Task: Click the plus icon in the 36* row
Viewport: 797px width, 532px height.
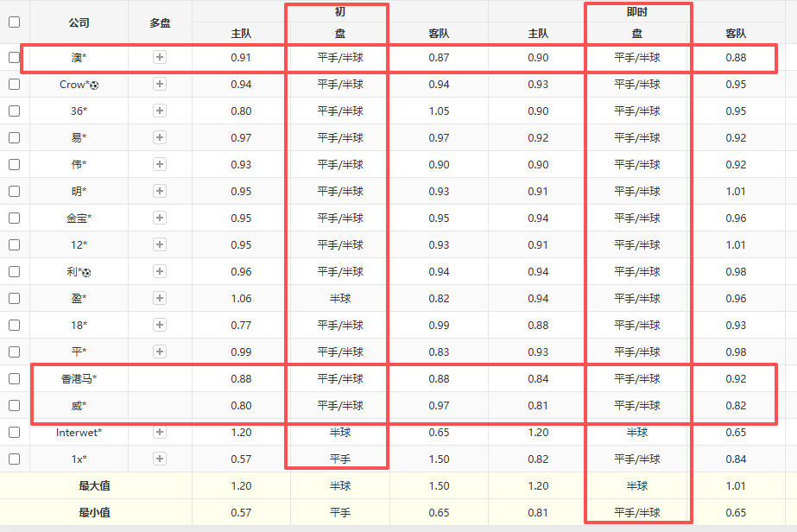Action: [x=160, y=111]
